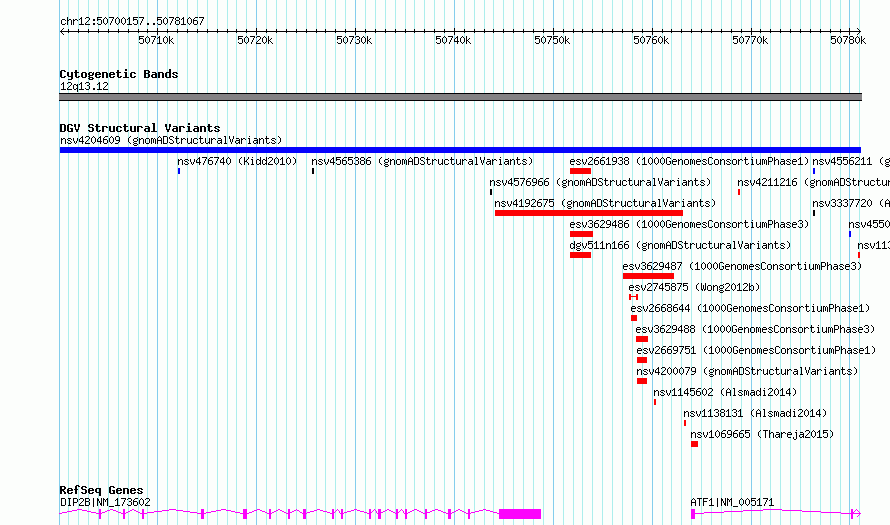
Task: Click the 50780k ruler mark
Action: [x=848, y=40]
